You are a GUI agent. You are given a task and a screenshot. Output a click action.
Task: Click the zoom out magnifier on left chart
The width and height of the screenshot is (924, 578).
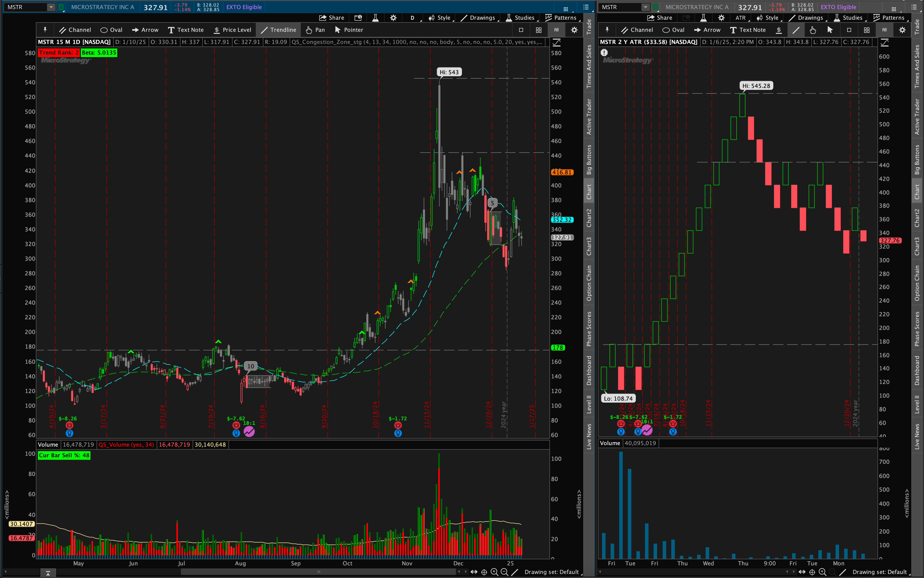tap(504, 572)
